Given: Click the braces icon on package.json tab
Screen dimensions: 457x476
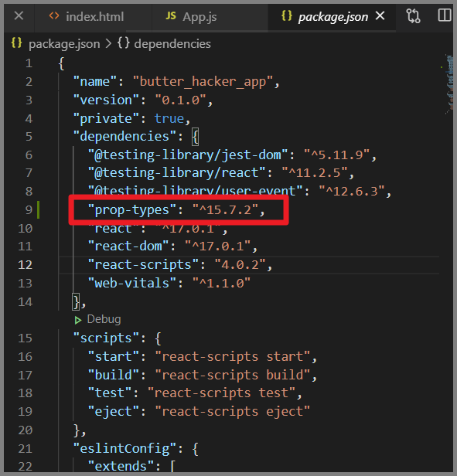Looking at the screenshot, I should [x=287, y=15].
